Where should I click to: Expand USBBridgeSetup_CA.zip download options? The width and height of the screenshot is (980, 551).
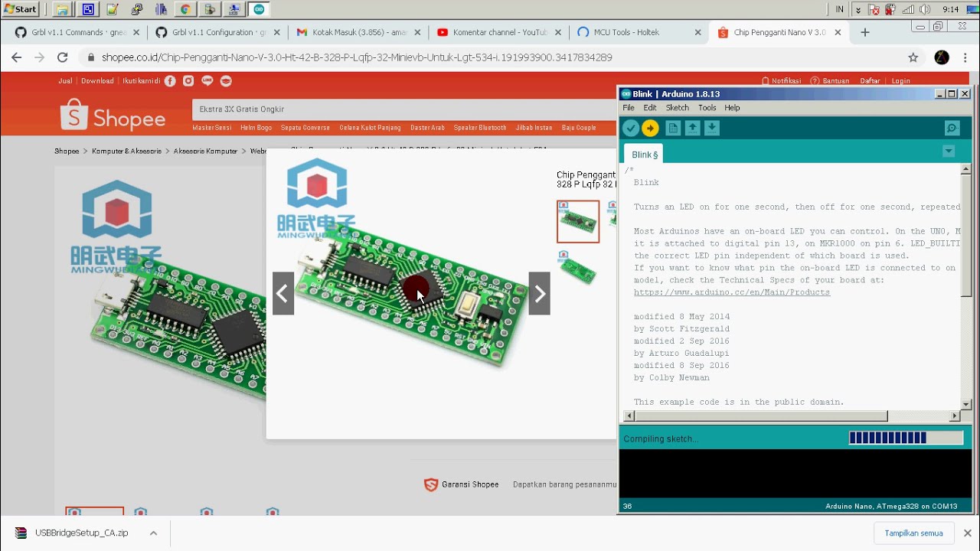(153, 533)
